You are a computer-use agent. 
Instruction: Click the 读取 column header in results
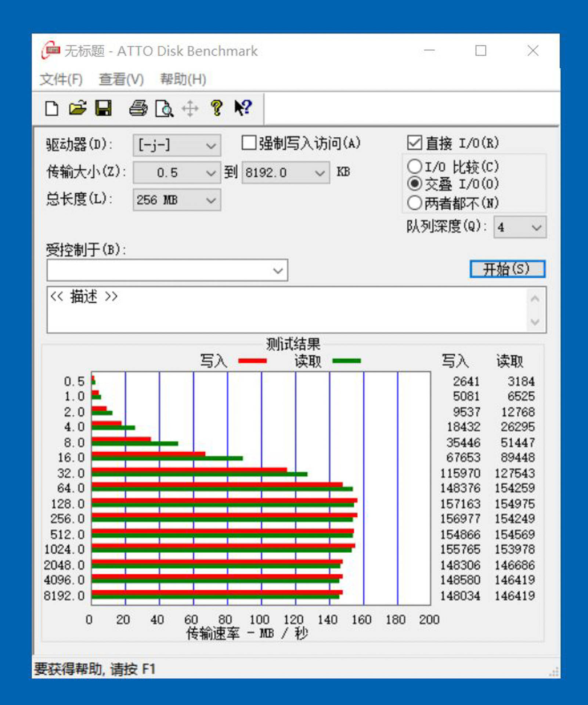pos(510,361)
